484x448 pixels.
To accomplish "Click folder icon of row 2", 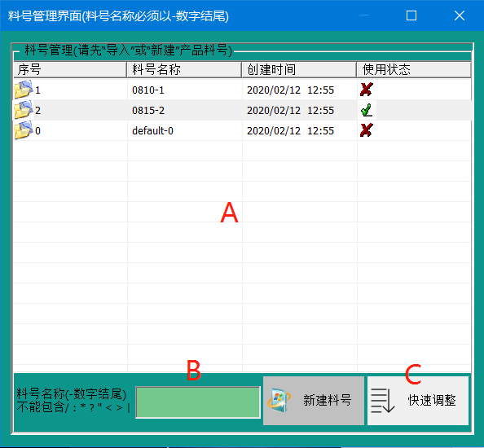I will pyautogui.click(x=24, y=109).
